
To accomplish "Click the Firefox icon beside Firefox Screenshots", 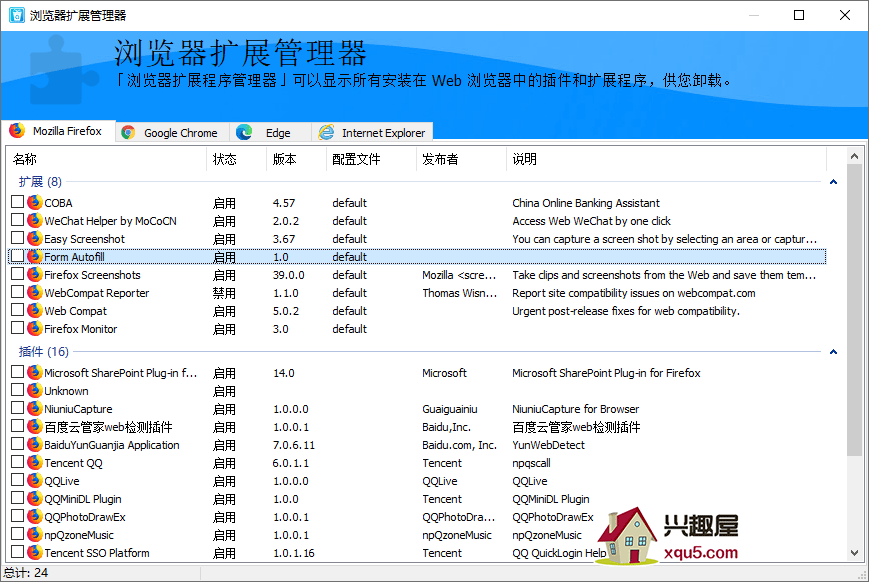I will coord(34,274).
